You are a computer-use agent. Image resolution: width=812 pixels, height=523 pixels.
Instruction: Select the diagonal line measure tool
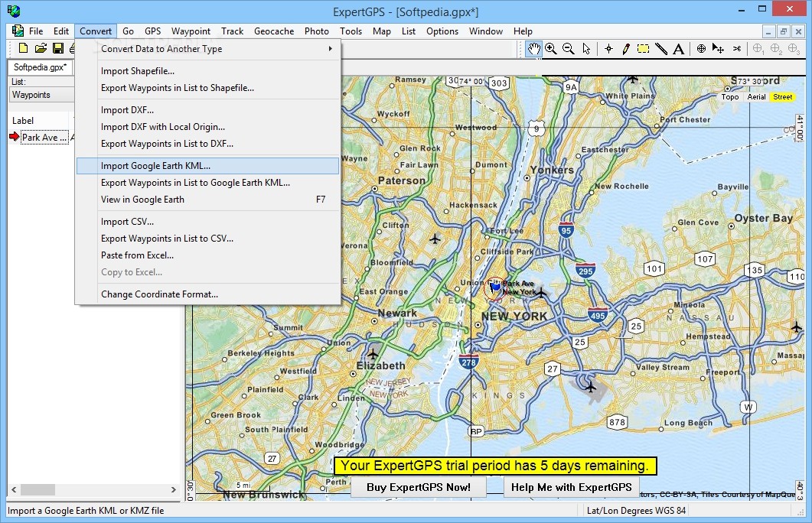(x=660, y=49)
